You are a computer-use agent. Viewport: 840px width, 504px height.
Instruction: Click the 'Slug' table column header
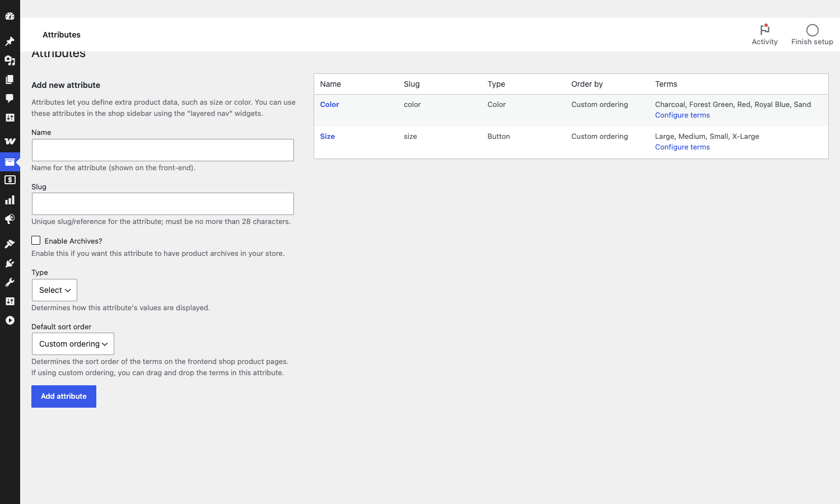tap(412, 84)
